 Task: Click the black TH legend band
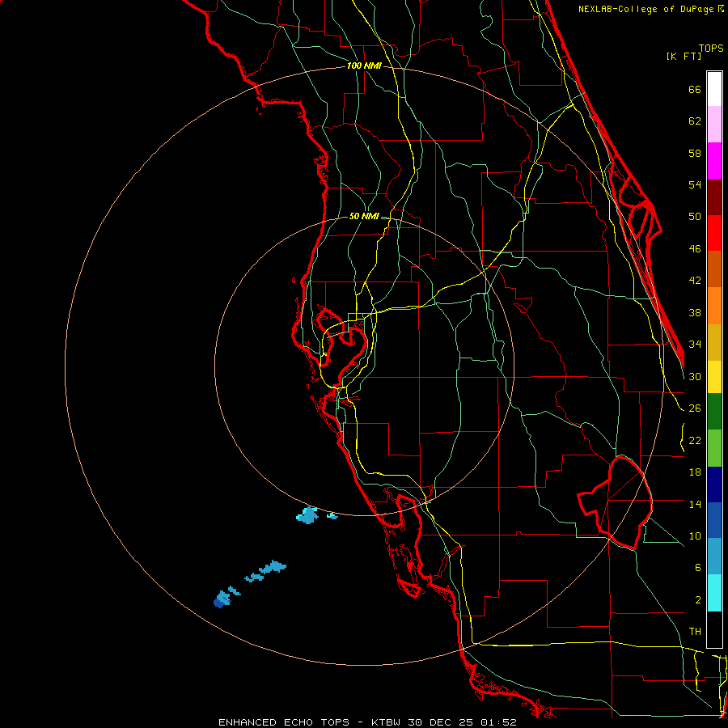coord(714,629)
